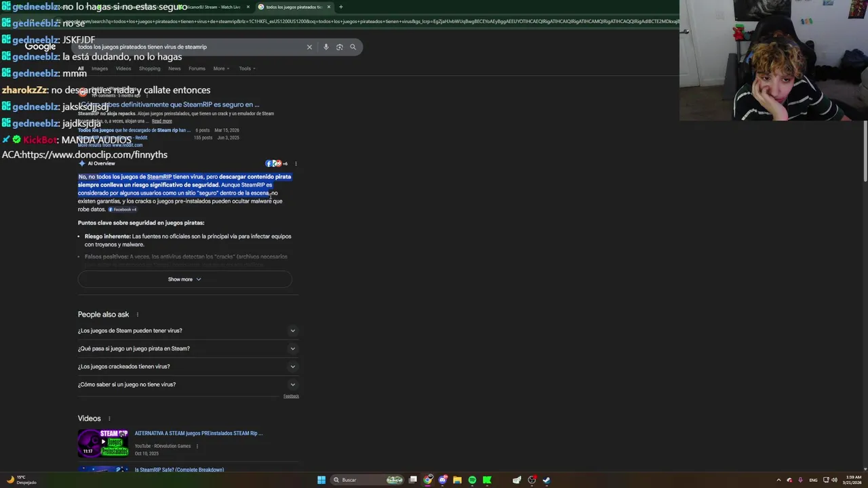Open three-dot menu beside ROevolution Games video

tap(197, 446)
